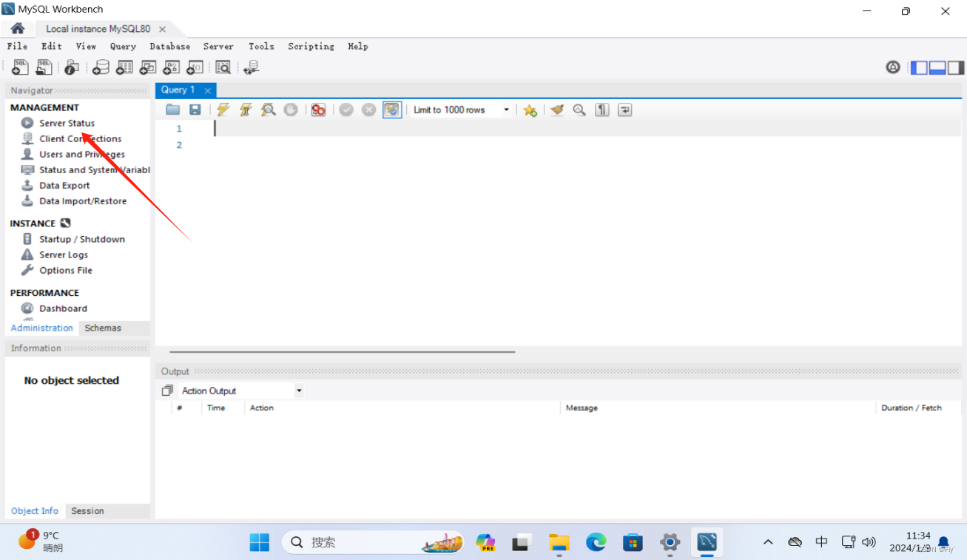Rollback transaction X icon

(x=368, y=109)
